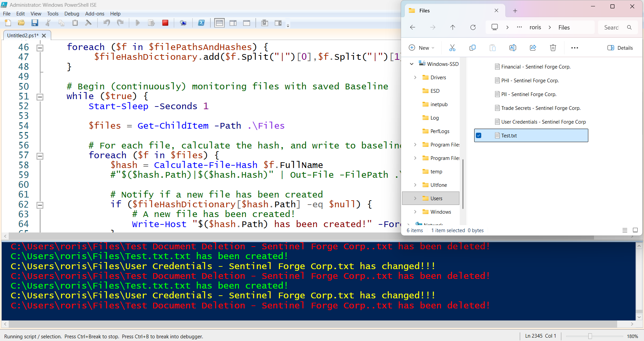
Task: Save the script with the floppy disk icon
Action: pyautogui.click(x=35, y=23)
